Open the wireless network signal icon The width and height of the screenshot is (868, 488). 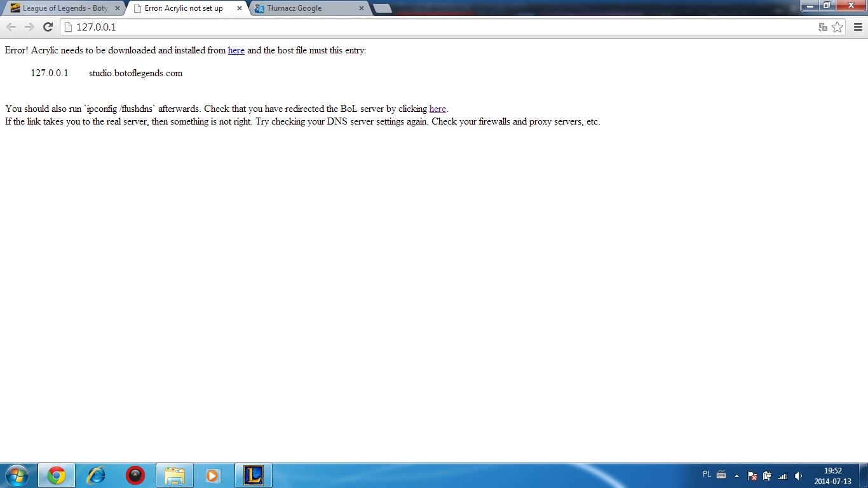click(x=783, y=475)
